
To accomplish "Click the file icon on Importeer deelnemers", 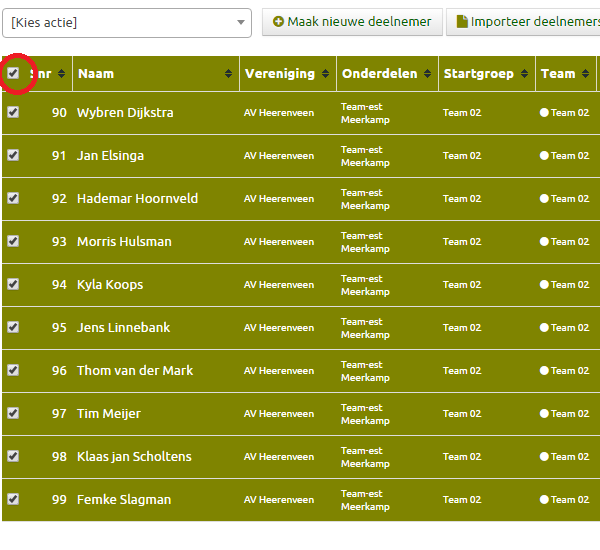I will click(462, 21).
